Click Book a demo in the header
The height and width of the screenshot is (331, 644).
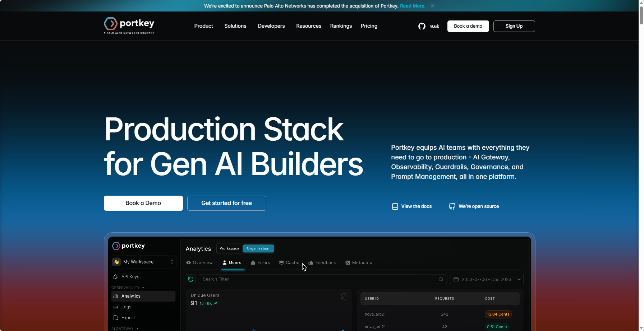[x=468, y=26]
